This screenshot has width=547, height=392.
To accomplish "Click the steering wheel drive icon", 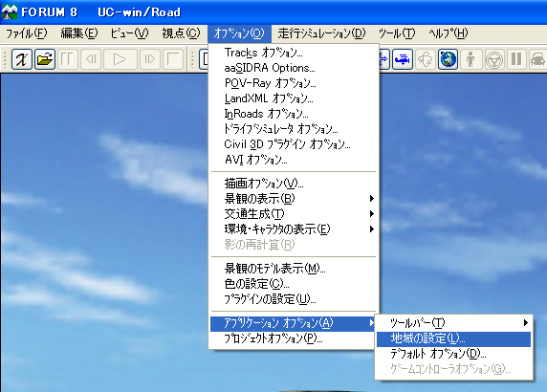I will point(494,59).
